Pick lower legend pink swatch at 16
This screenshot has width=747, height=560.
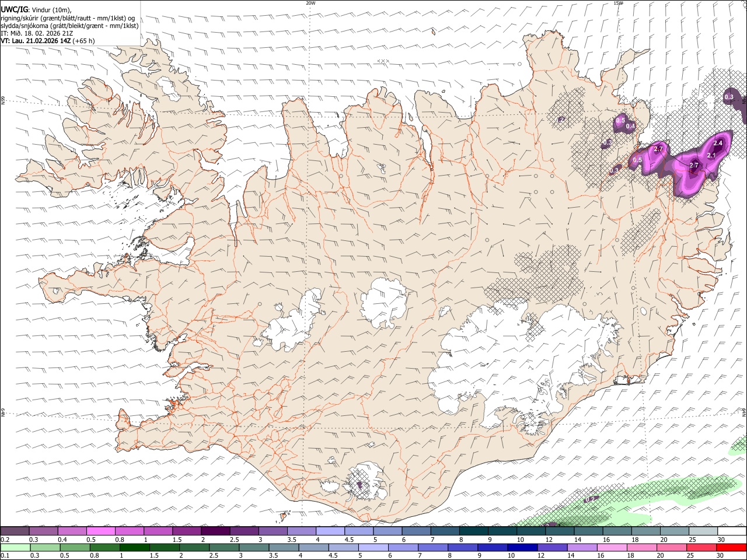(x=613, y=547)
